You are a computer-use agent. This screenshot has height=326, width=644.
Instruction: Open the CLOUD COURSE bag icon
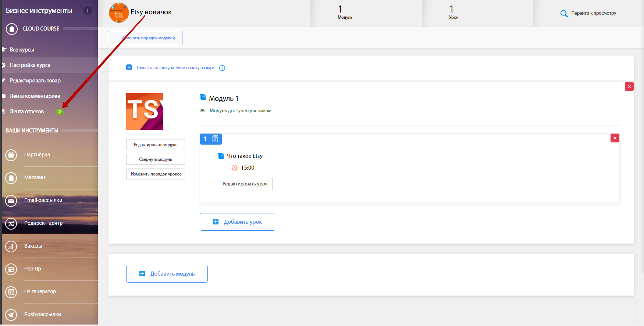12,29
